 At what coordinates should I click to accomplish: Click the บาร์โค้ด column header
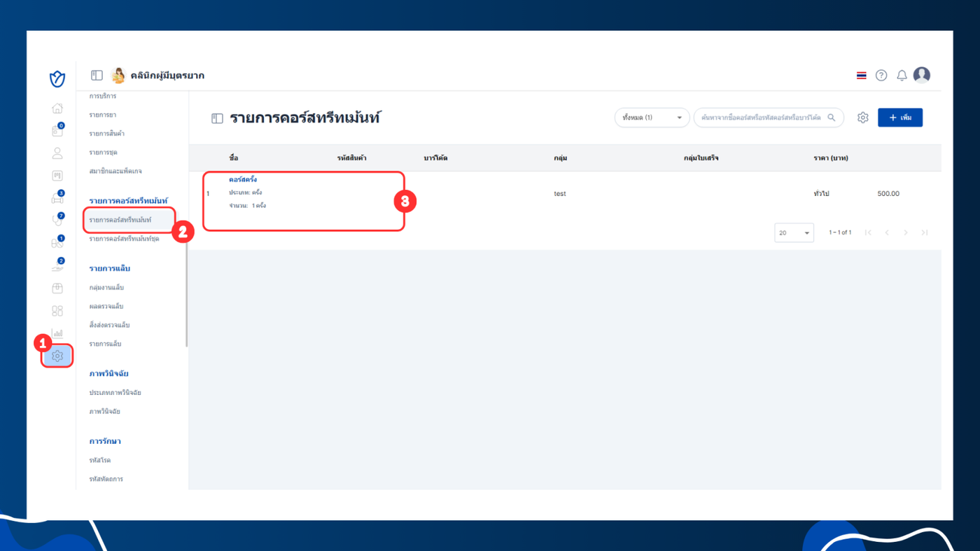tap(435, 158)
